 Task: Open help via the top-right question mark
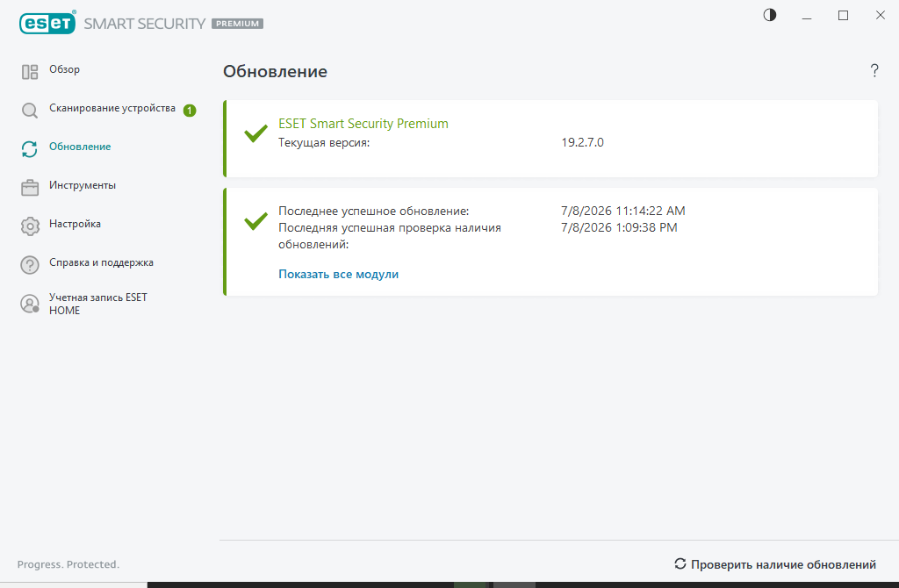pos(874,70)
